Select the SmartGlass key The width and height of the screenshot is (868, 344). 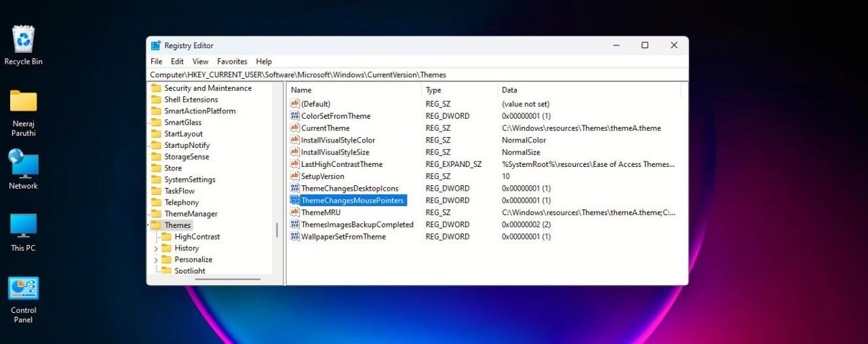click(x=182, y=123)
